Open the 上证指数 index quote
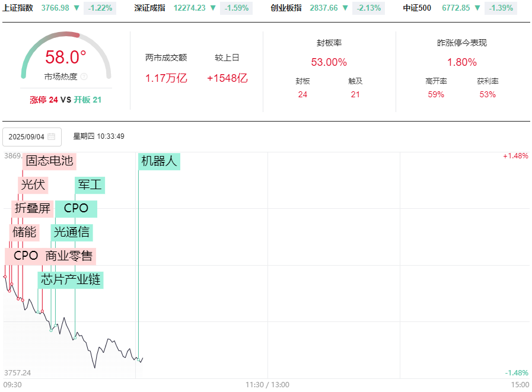Viewport: 532px width, 392px height. 18,8
